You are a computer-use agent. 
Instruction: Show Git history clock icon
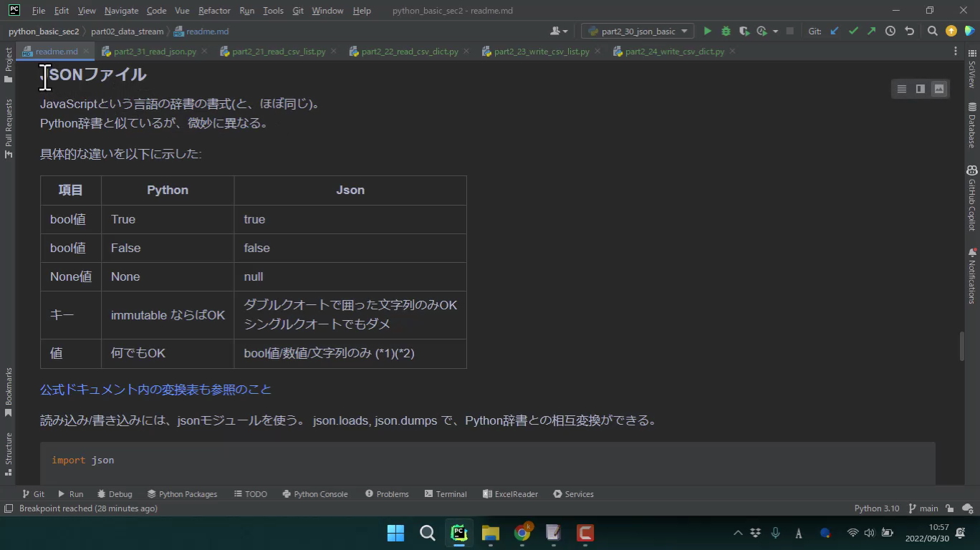pyautogui.click(x=890, y=31)
